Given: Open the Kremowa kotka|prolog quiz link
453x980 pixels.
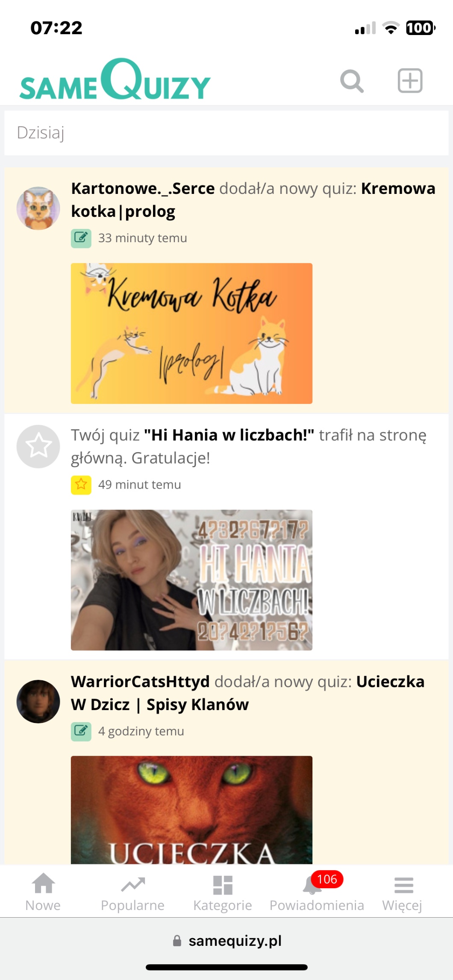Looking at the screenshot, I should (x=253, y=200).
